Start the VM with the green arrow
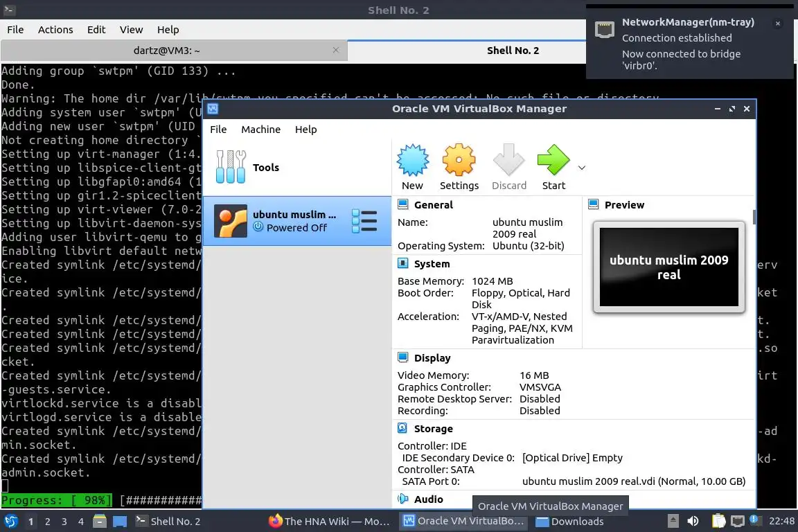Viewport: 798px width, 532px height. [553, 160]
